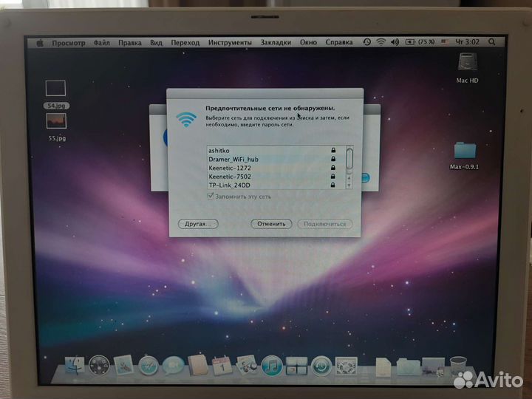The image size is (532, 399).
Task: Click the clock showing Чт 3:02
Action: 467,41
